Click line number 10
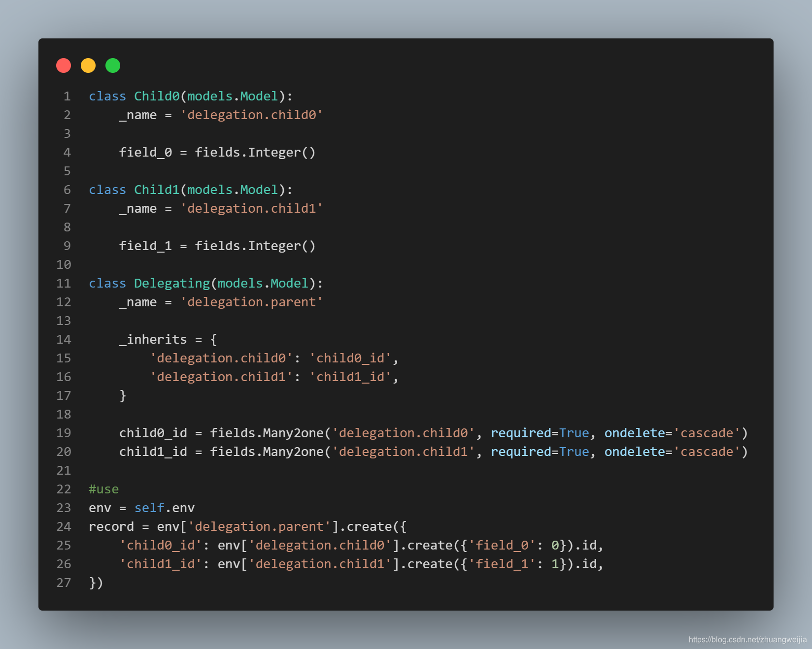The width and height of the screenshot is (812, 649). [x=64, y=264]
